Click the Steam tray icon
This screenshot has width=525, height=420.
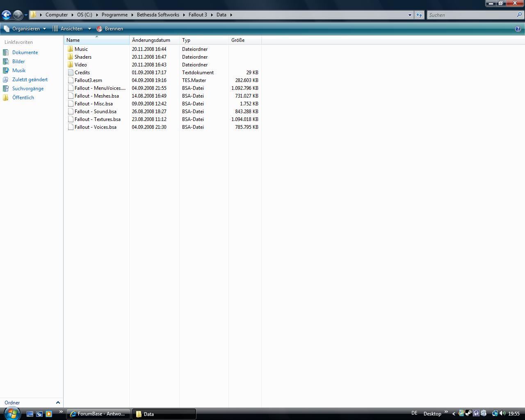coord(469,413)
